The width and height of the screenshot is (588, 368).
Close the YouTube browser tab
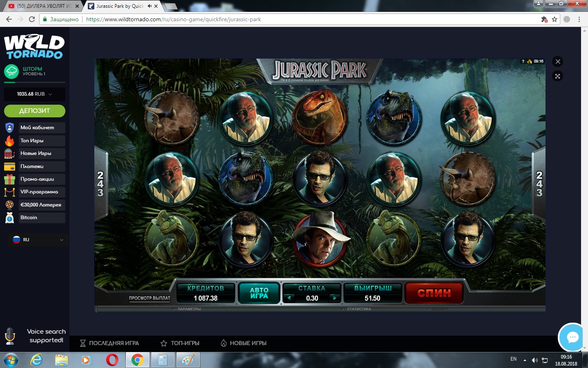click(77, 6)
